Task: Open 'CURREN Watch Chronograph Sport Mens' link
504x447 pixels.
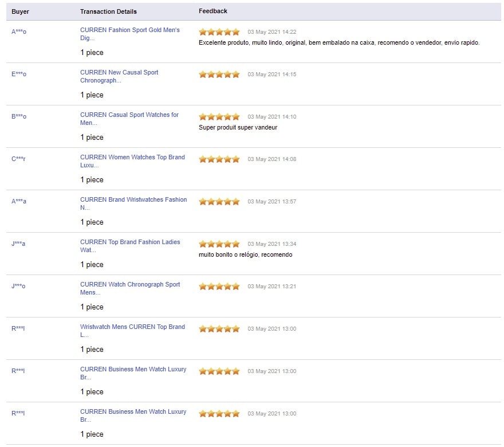Action: pos(130,285)
